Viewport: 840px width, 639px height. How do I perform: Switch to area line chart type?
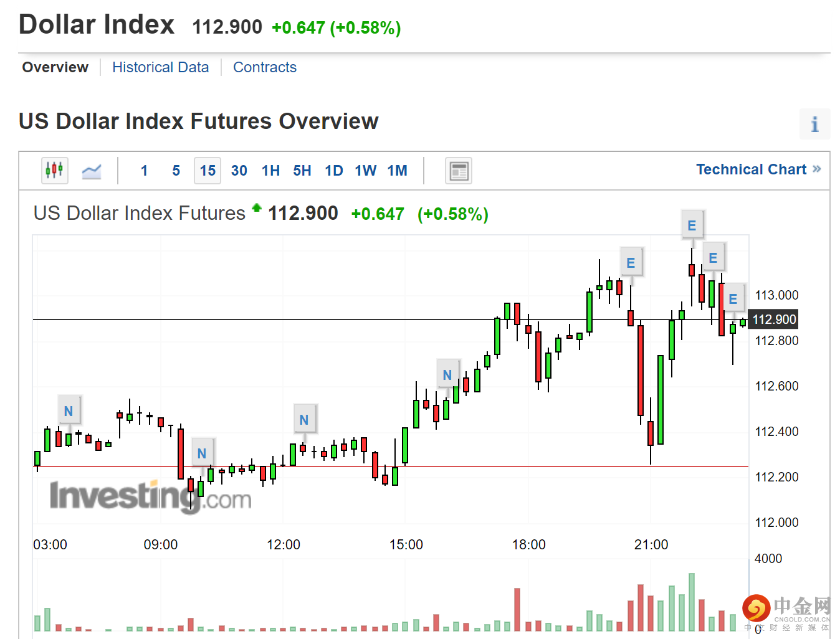point(92,171)
